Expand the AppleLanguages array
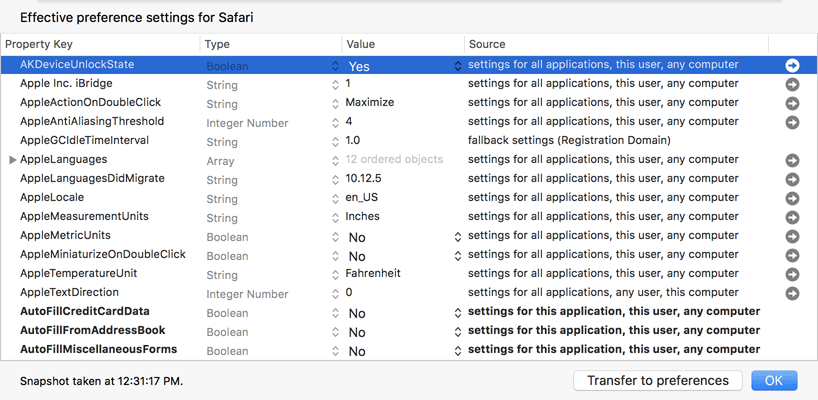Screen dimensions: 818x400 [x=13, y=160]
